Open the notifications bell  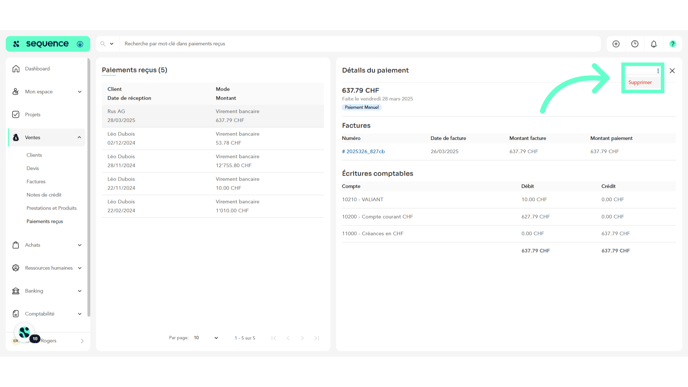click(654, 44)
